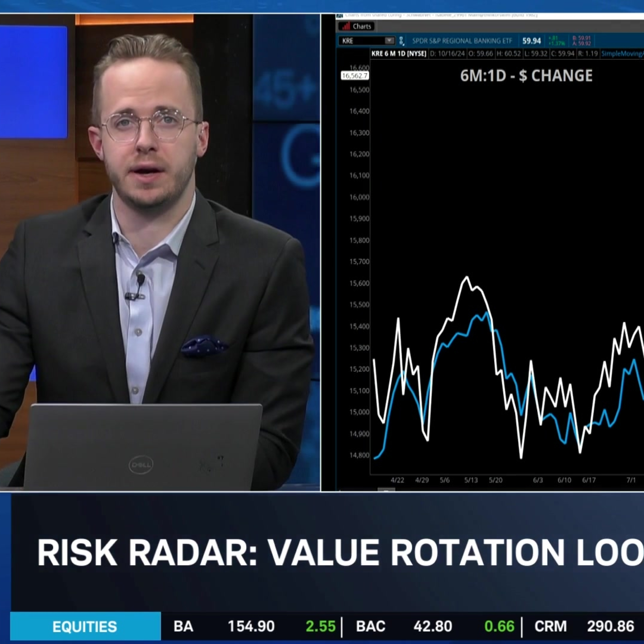The width and height of the screenshot is (644, 644).
Task: Click the KRE 6 M 1D [NYSE] label
Action: pos(399,54)
